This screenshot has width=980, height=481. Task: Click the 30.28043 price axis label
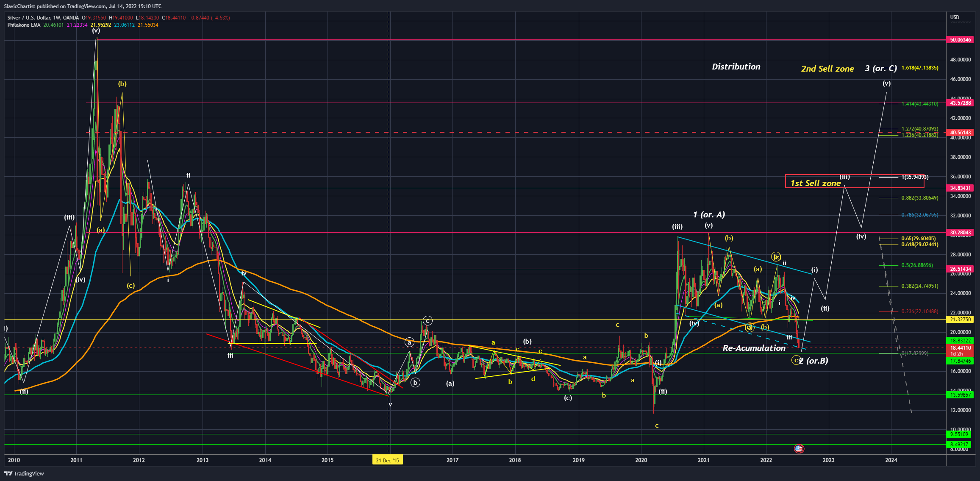(960, 233)
